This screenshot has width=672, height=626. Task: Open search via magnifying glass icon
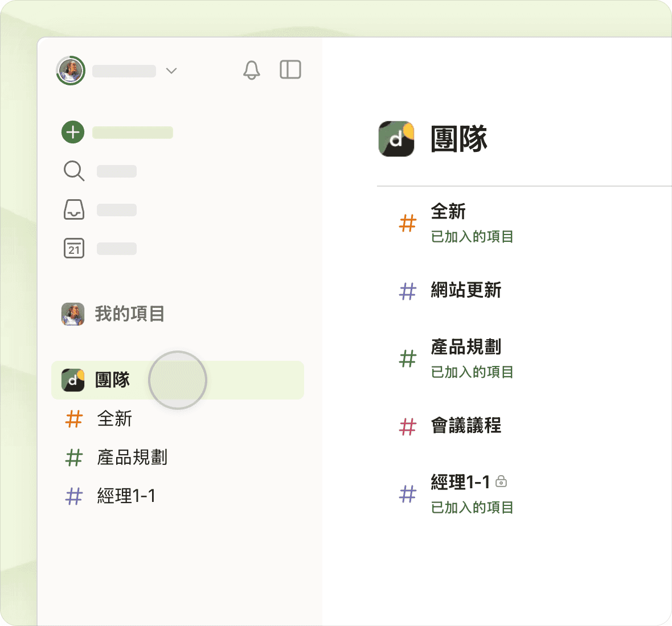pyautogui.click(x=73, y=171)
